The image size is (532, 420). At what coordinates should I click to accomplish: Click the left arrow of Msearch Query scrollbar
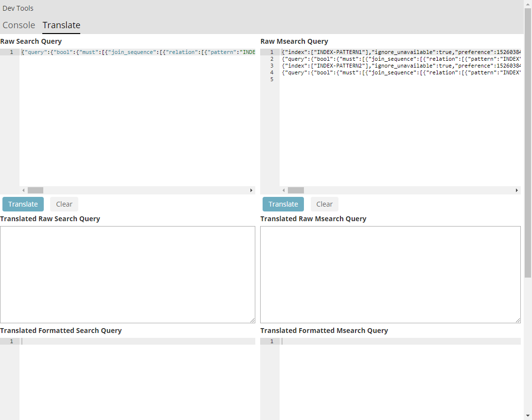tap(283, 190)
